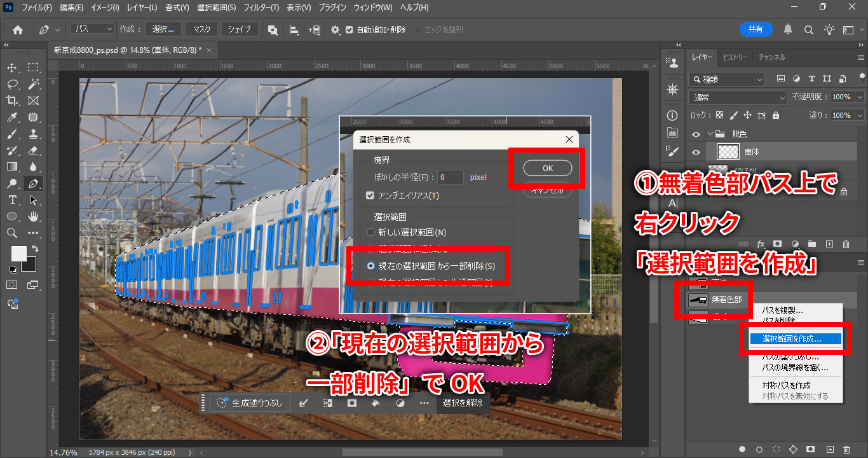
Task: Select the Lasso tool
Action: coord(12,84)
